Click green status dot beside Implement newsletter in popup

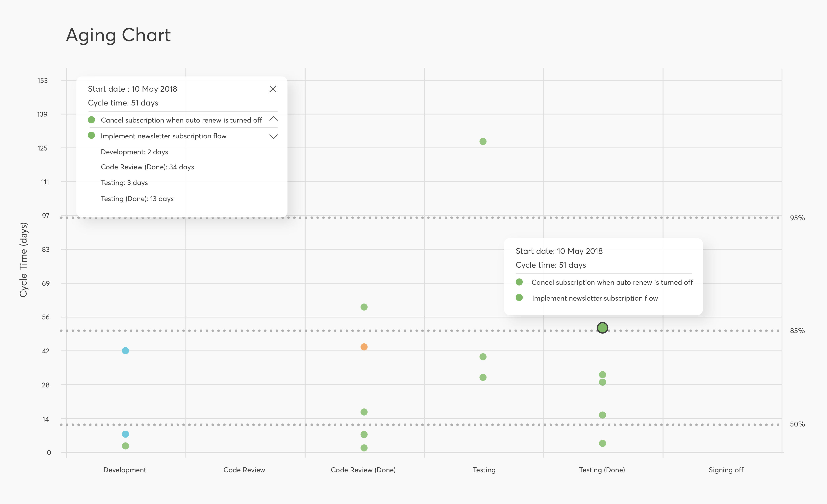[x=91, y=135]
